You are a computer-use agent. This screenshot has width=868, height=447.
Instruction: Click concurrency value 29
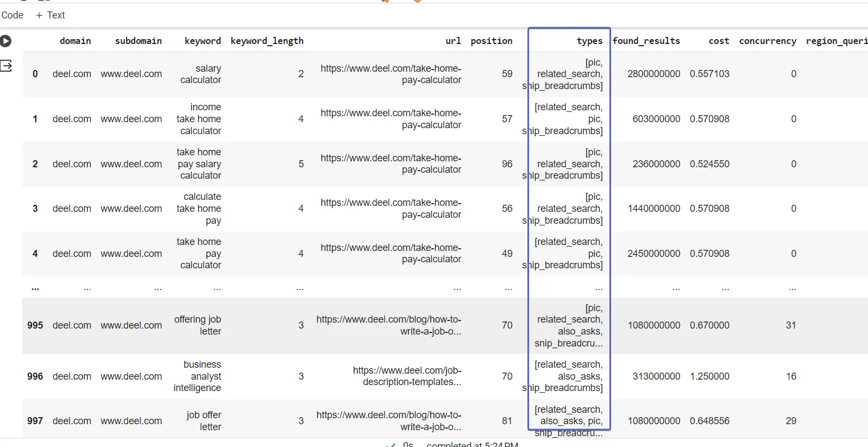click(x=791, y=421)
